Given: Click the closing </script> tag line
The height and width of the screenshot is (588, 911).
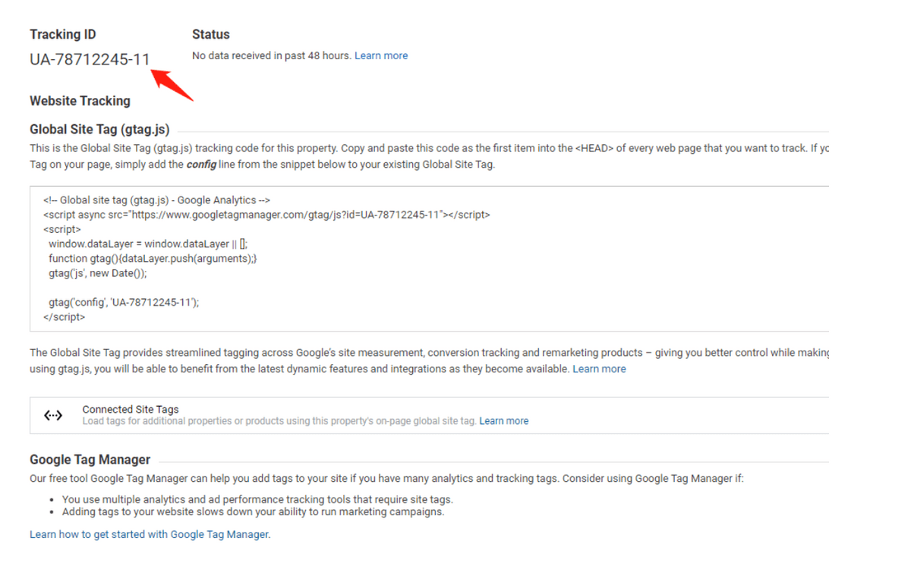Looking at the screenshot, I should pos(65,317).
